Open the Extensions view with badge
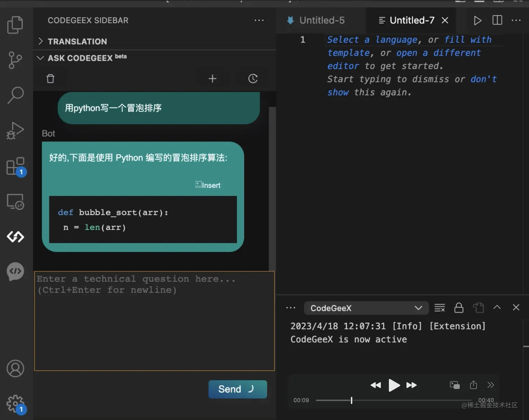This screenshot has height=420, width=529. 15,166
